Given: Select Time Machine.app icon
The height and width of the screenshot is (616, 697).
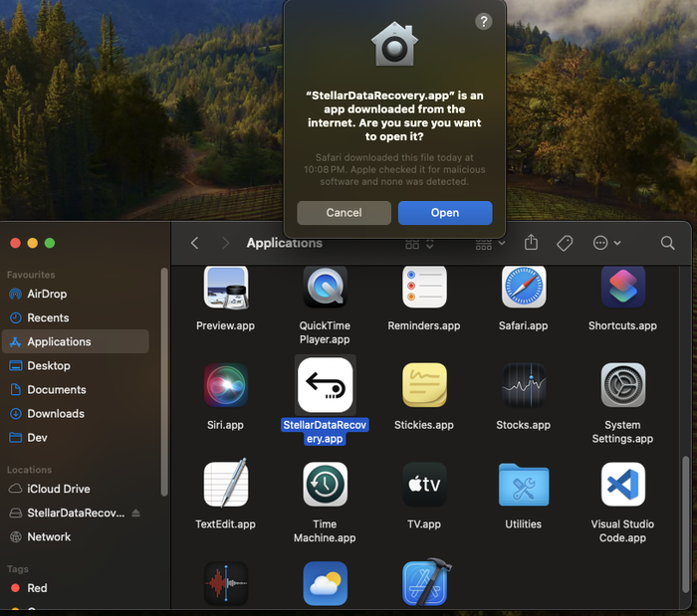Looking at the screenshot, I should 325,484.
